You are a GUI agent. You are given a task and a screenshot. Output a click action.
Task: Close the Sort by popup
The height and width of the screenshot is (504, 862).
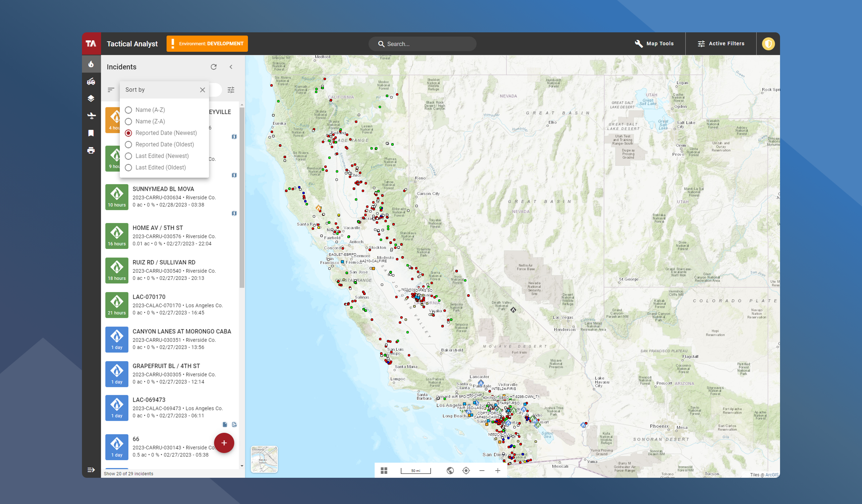click(x=202, y=90)
